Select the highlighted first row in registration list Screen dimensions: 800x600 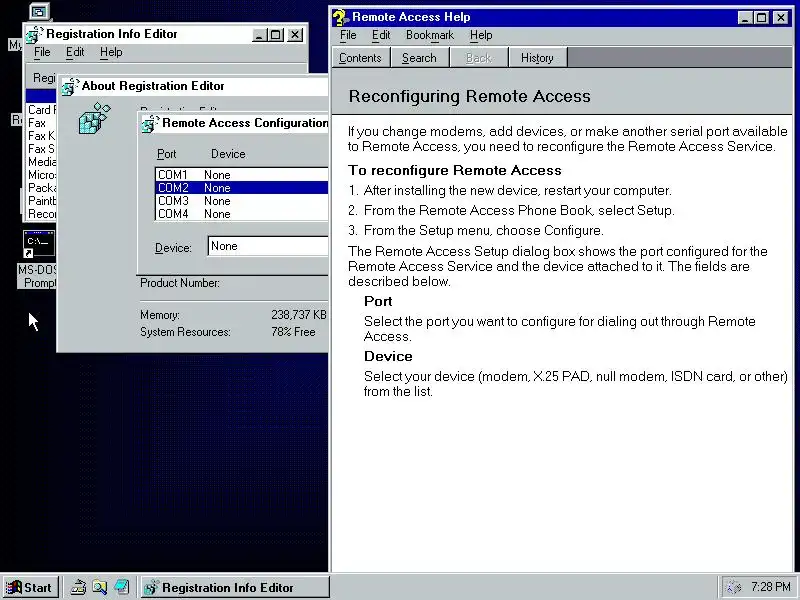41,96
